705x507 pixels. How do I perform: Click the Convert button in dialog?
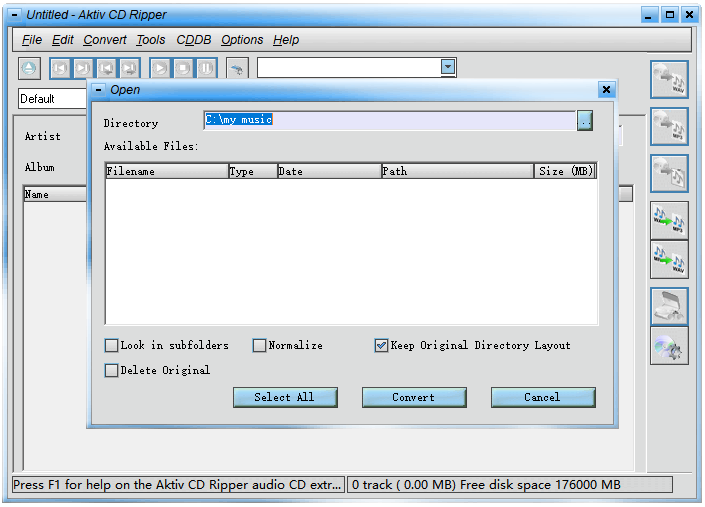(x=414, y=397)
